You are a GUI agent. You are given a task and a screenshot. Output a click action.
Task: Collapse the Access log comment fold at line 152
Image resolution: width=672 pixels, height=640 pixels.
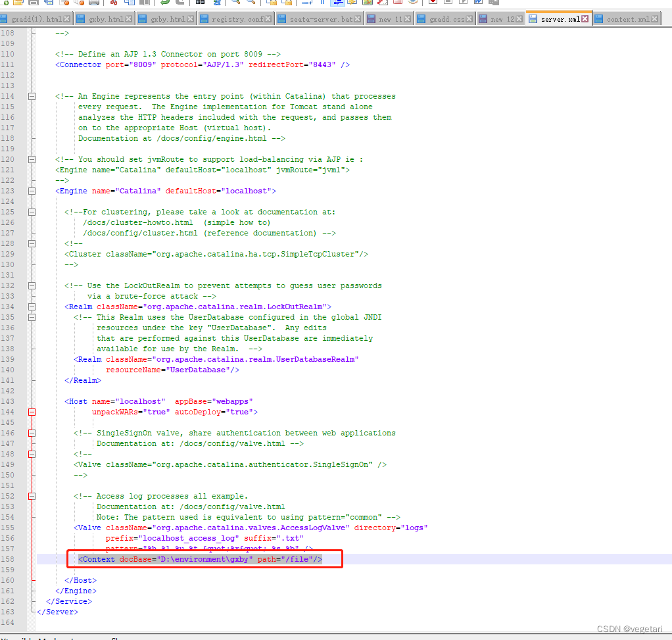coord(32,497)
